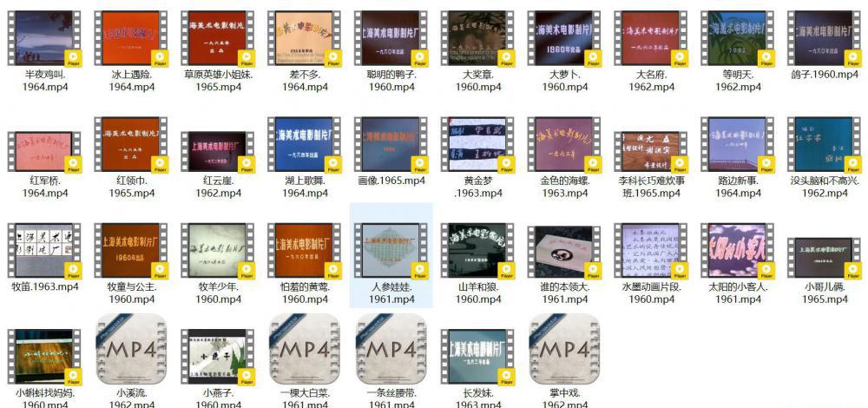Click the 黄金梦.1963.mp4 video icon
Viewport: 868px width, 408px height.
(x=477, y=144)
